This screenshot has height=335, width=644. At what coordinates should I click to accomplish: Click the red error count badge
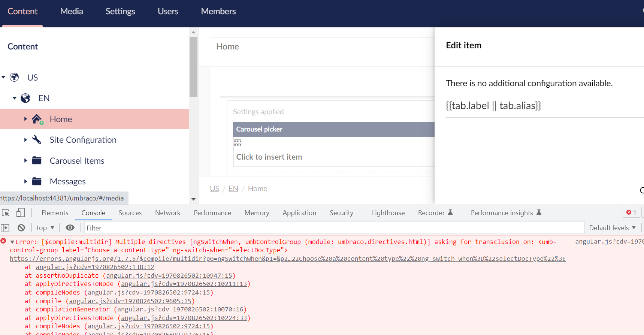pos(631,212)
